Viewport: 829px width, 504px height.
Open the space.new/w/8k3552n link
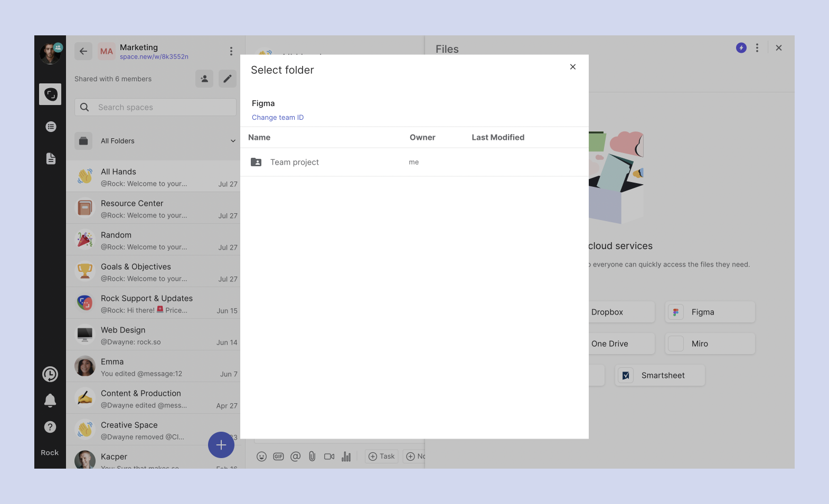tap(154, 57)
